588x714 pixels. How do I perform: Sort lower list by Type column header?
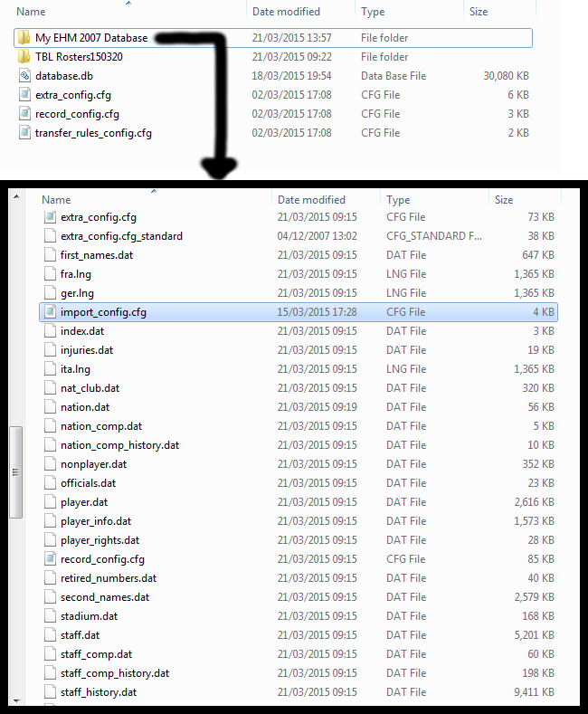pos(398,200)
